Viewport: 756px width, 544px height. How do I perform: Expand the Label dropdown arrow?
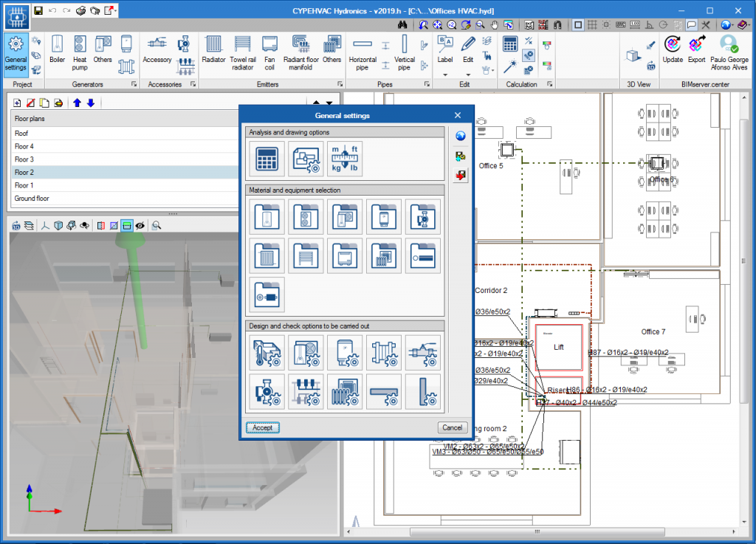pos(445,75)
